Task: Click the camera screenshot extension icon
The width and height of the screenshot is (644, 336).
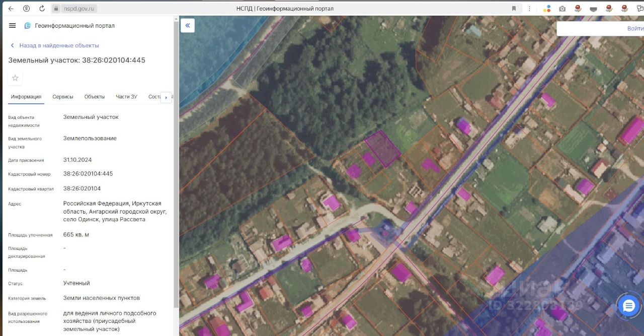Action: 562,9
